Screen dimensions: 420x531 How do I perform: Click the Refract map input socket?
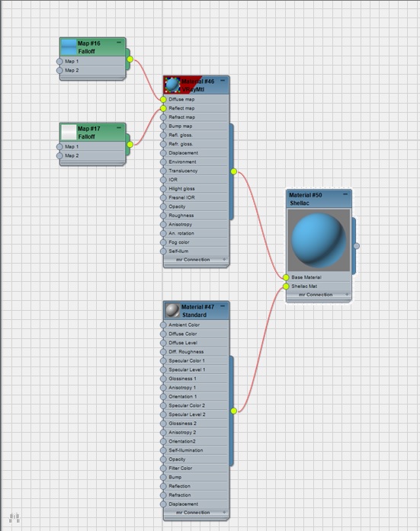(163, 117)
